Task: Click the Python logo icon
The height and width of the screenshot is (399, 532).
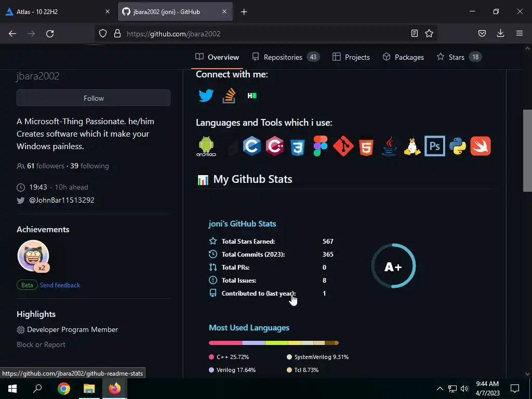Action: [457, 146]
